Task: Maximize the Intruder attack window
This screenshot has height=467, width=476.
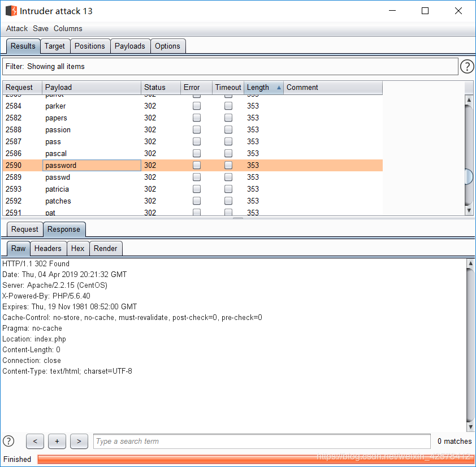Action: click(425, 11)
